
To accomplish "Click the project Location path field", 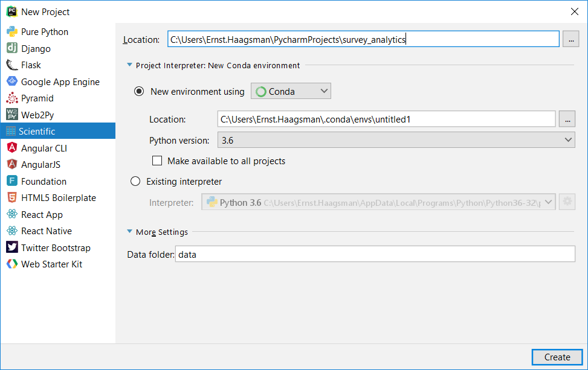I will 363,39.
